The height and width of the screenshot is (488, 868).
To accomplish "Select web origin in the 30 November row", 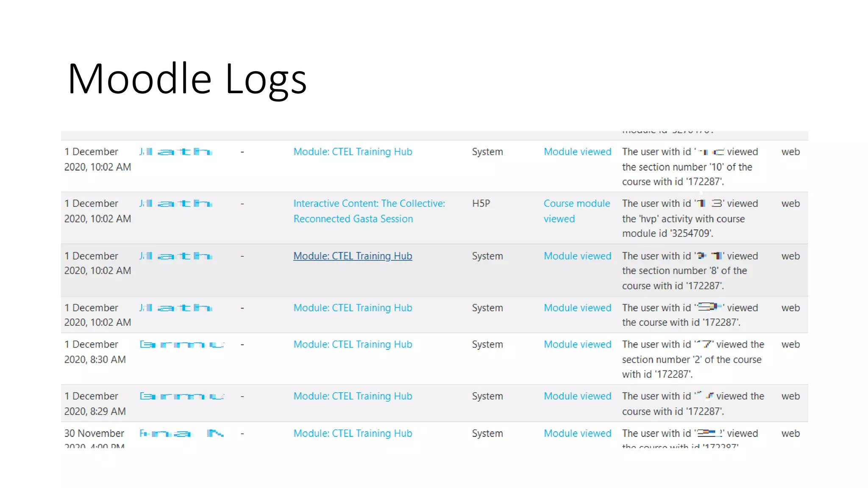I will click(790, 433).
